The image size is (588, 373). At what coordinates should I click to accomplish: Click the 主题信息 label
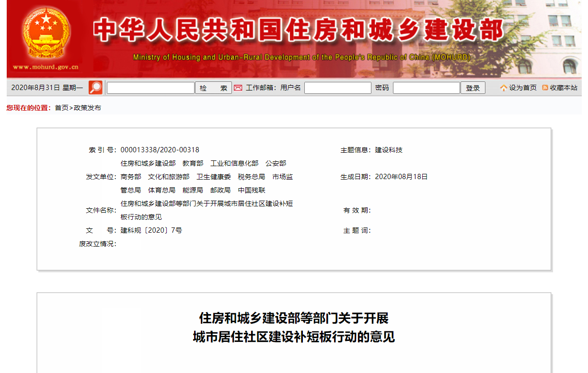coord(356,150)
